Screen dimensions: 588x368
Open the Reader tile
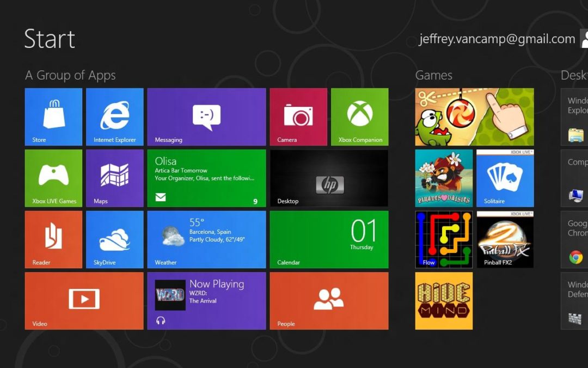53,239
